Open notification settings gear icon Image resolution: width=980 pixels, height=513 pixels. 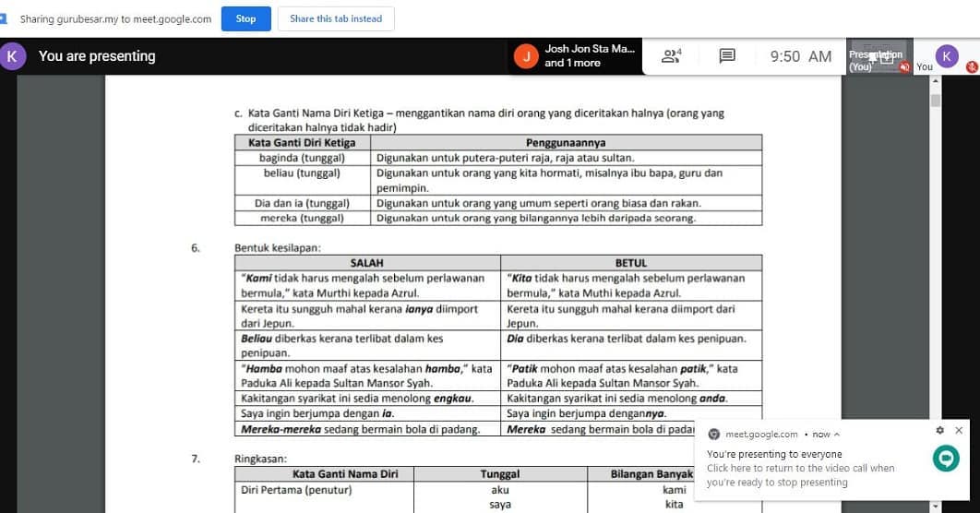click(940, 430)
